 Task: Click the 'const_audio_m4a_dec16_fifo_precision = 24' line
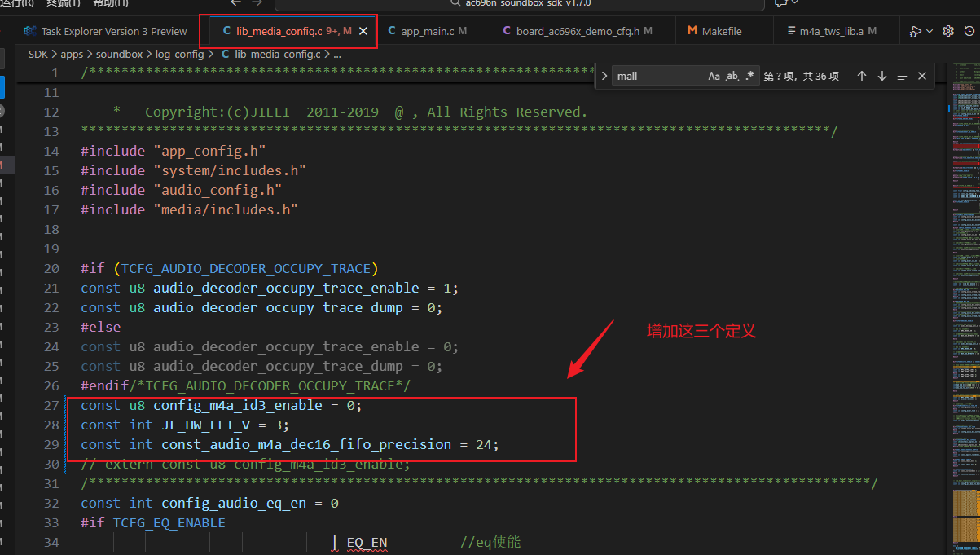click(x=289, y=444)
